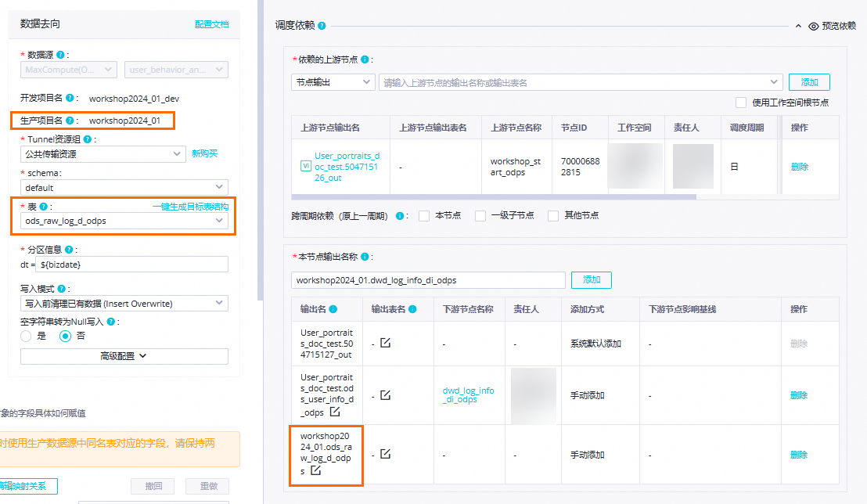This screenshot has width=867, height=504.
Task: Open the 公共传输资源 Tunnel dropdown
Action: (103, 154)
